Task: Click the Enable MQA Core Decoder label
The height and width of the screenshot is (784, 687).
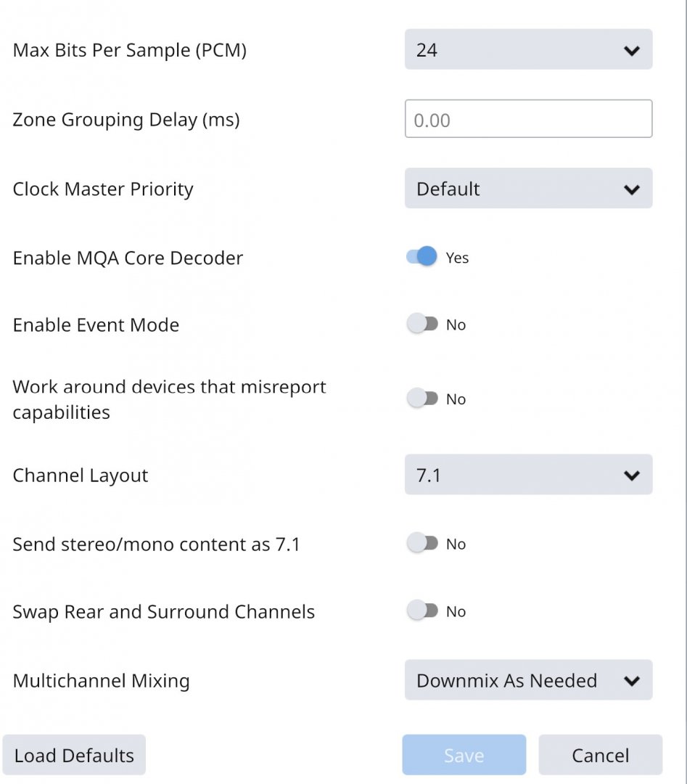Action: [x=128, y=258]
